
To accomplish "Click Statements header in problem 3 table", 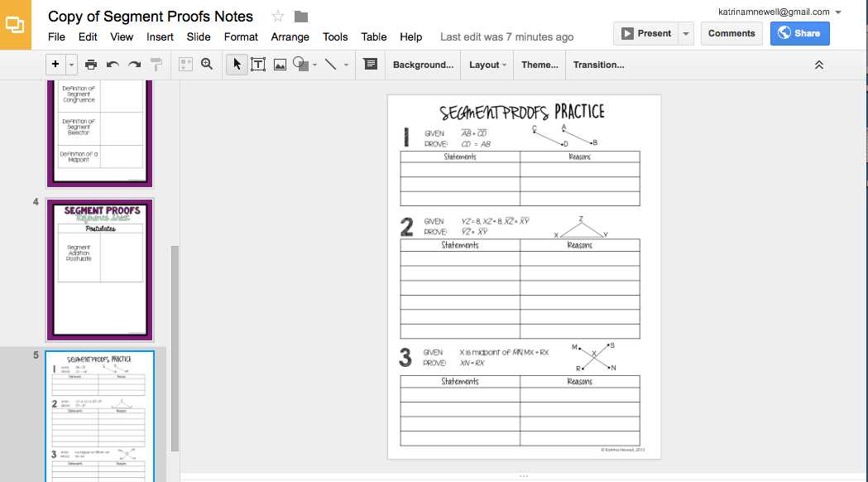I will coord(460,381).
